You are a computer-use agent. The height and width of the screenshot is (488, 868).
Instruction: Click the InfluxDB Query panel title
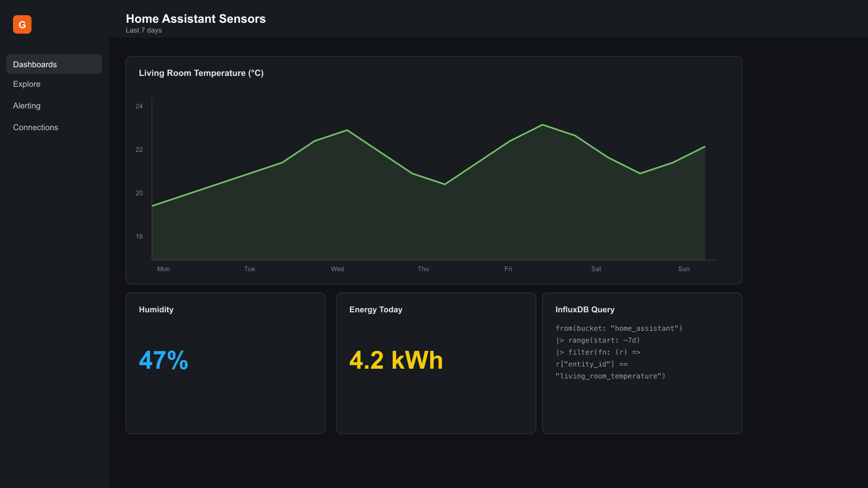coord(585,310)
